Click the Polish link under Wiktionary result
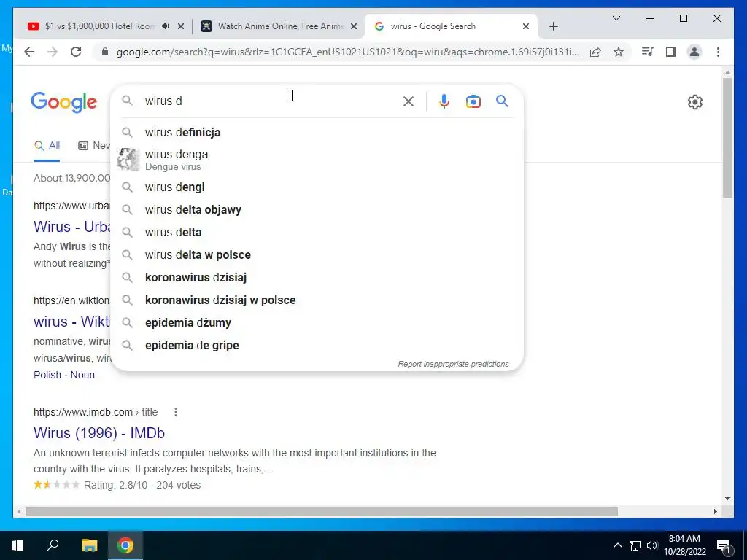Image resolution: width=747 pixels, height=560 pixels. tap(47, 375)
